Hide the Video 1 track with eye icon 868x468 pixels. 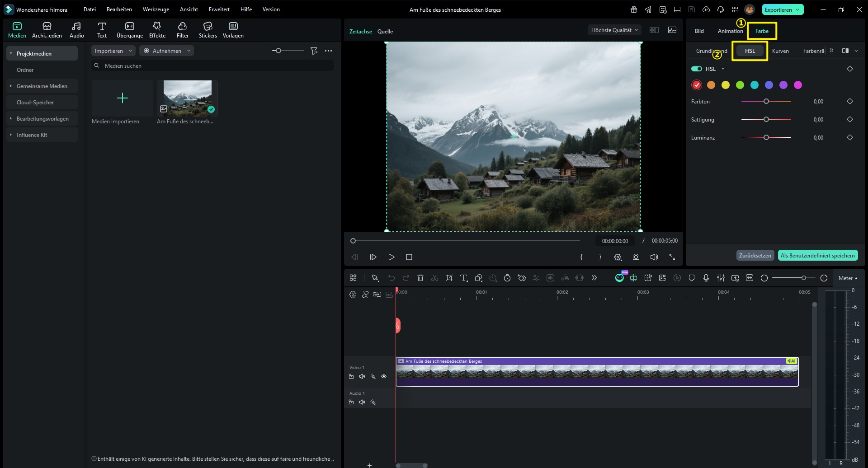384,376
